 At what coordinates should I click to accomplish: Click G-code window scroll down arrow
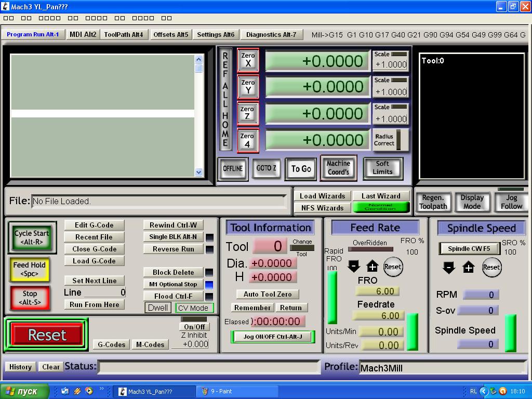click(x=199, y=172)
